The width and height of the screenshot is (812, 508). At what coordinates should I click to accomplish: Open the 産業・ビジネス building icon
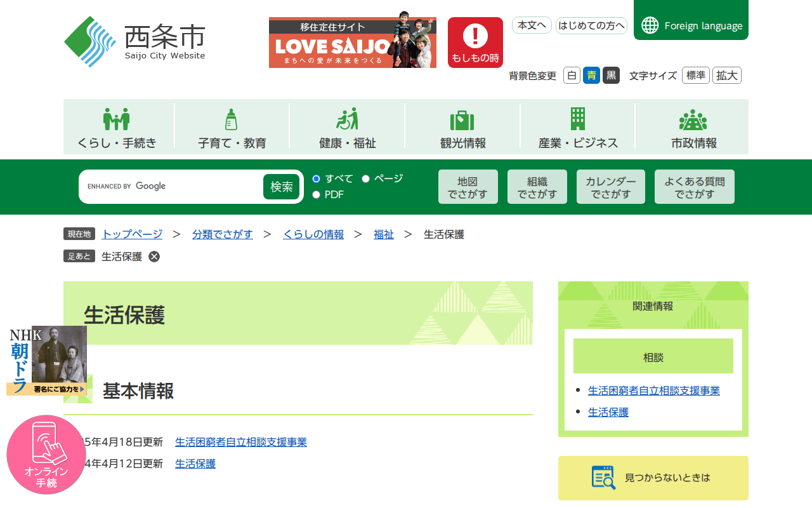point(578,119)
